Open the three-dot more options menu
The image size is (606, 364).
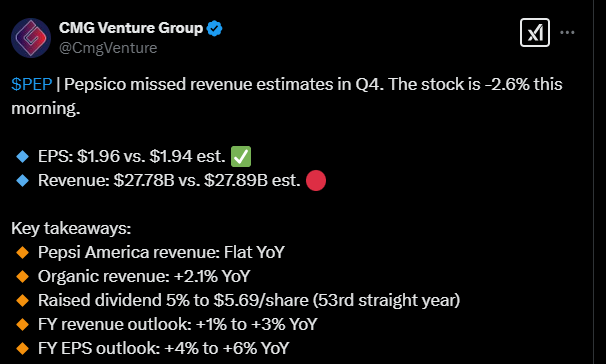(567, 32)
